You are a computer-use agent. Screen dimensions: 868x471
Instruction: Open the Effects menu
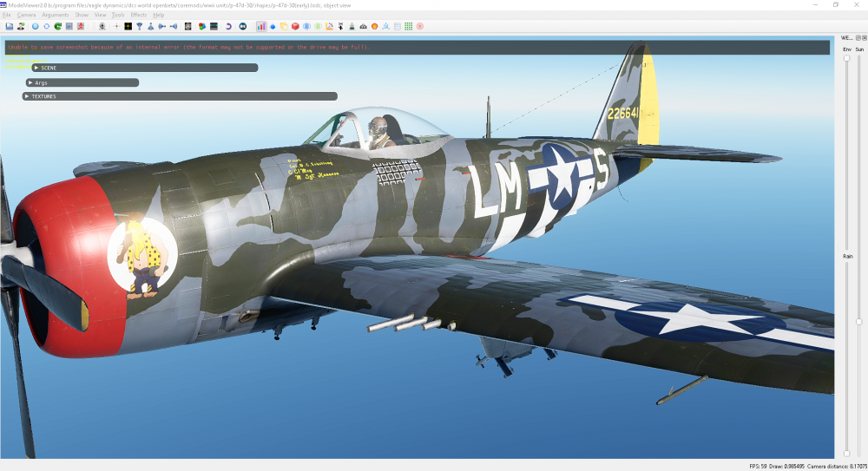pyautogui.click(x=139, y=15)
